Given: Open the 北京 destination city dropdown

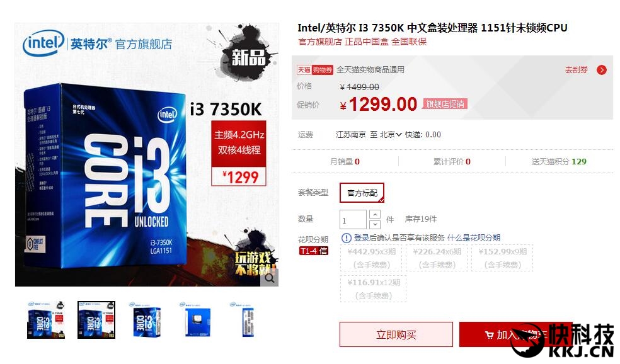Looking at the screenshot, I should (x=391, y=135).
